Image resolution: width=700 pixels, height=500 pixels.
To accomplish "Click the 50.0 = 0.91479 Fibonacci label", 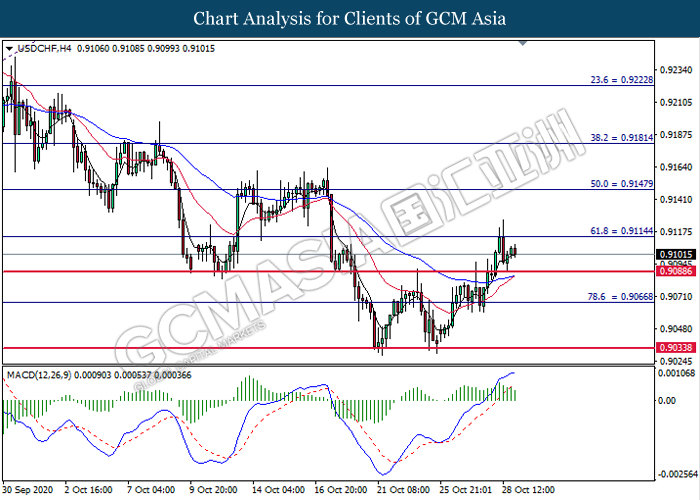I will click(621, 183).
